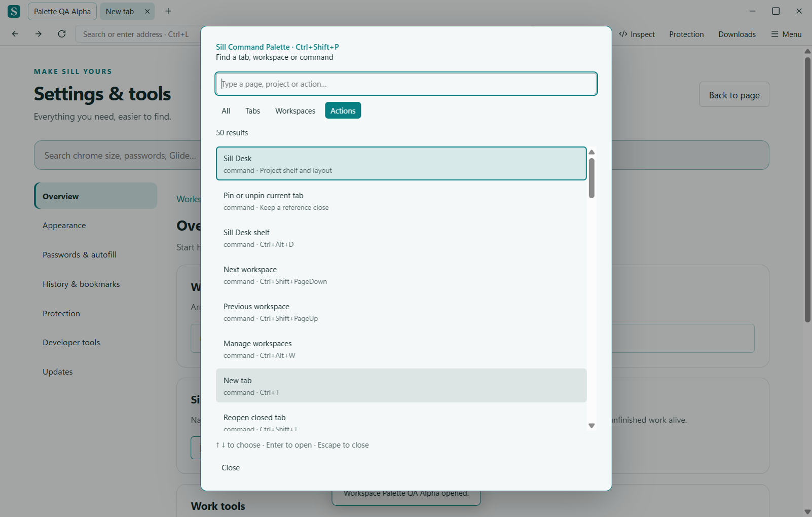
Task: Go back with the back arrow
Action: tap(15, 34)
